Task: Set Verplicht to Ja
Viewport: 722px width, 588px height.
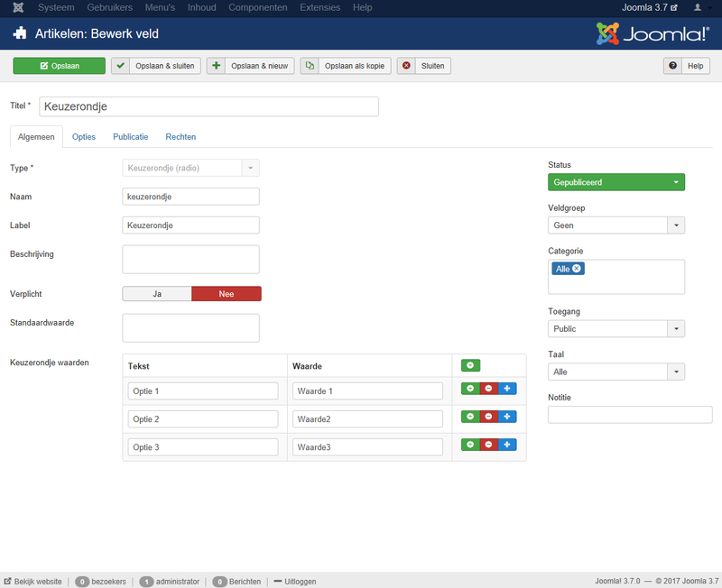Action: tap(157, 294)
